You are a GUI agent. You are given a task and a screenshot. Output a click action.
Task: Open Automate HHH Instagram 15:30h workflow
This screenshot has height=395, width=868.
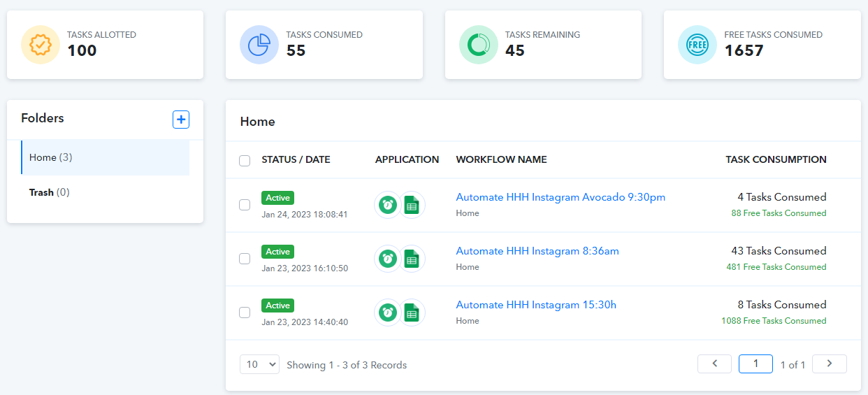536,305
